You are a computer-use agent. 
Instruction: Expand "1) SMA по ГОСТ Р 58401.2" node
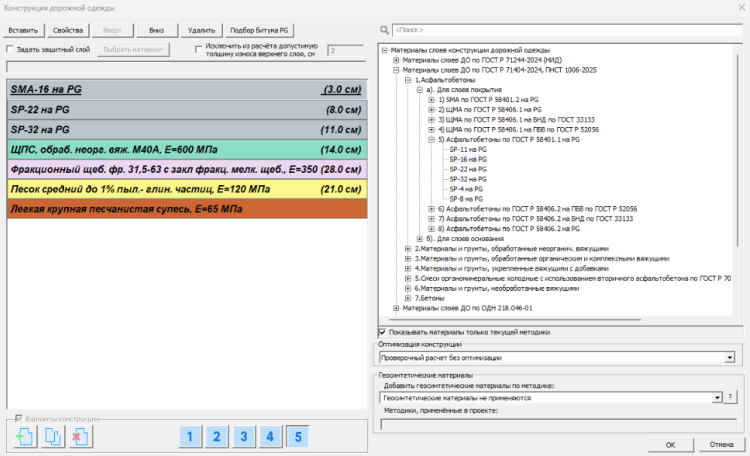[431, 100]
